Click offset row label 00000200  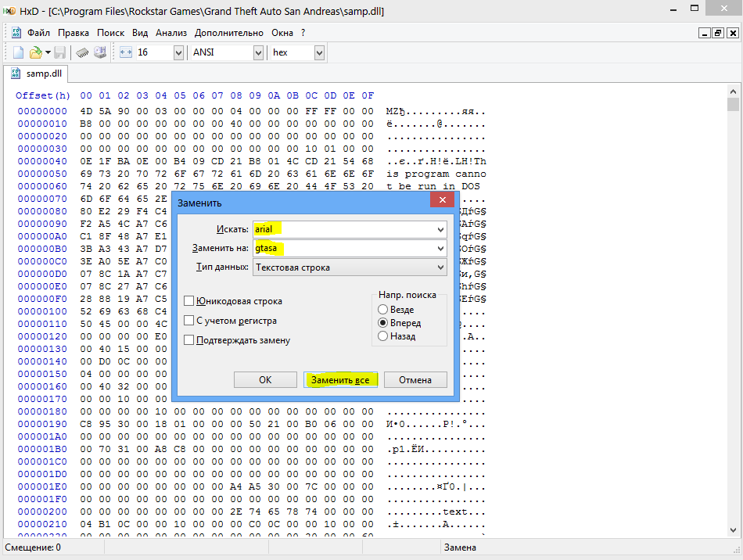point(43,512)
